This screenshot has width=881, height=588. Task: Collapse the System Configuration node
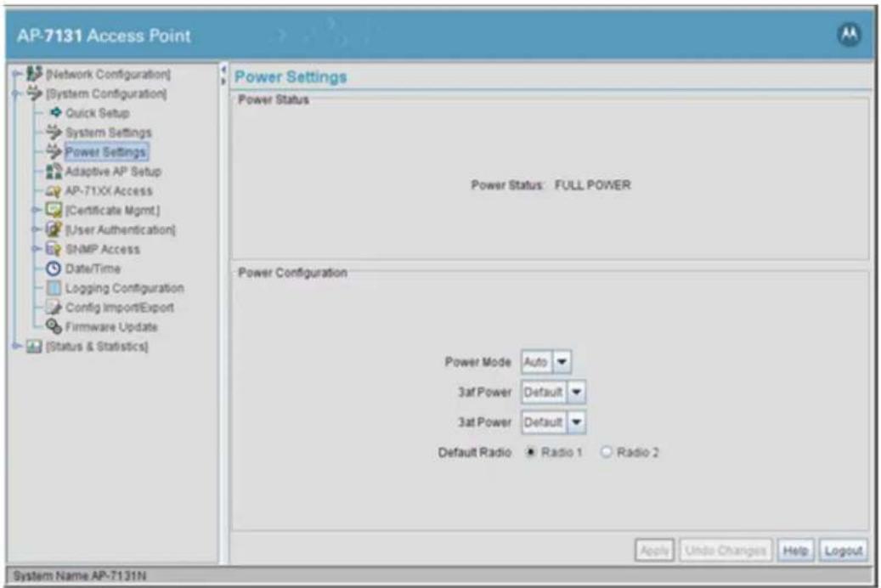(x=18, y=93)
